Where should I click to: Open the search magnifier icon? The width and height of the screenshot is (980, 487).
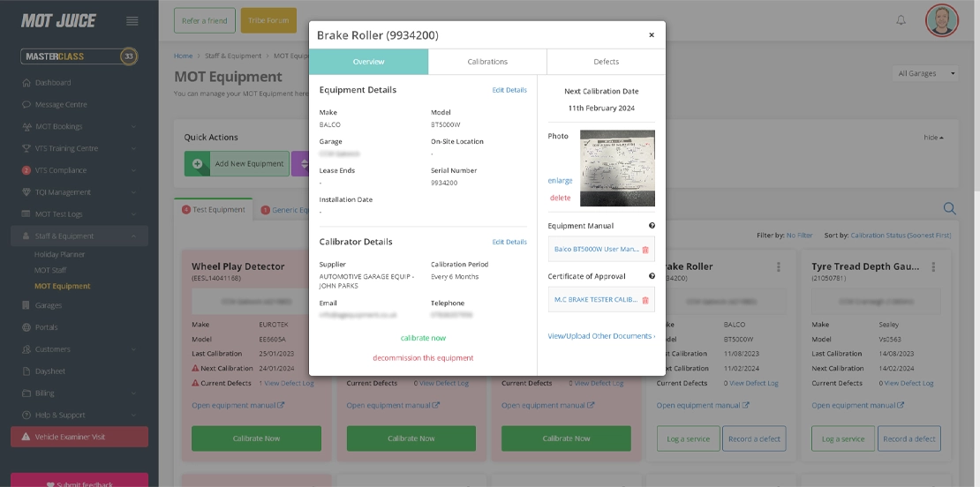coord(949,208)
